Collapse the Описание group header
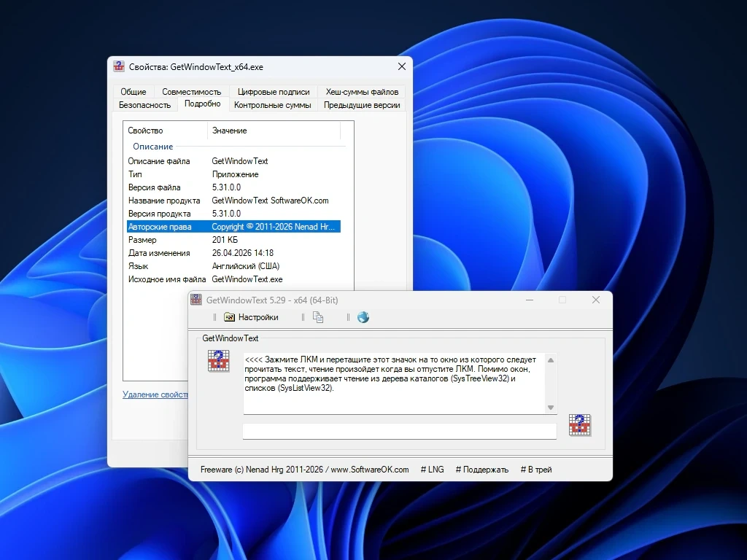This screenshot has width=747, height=560. (153, 147)
